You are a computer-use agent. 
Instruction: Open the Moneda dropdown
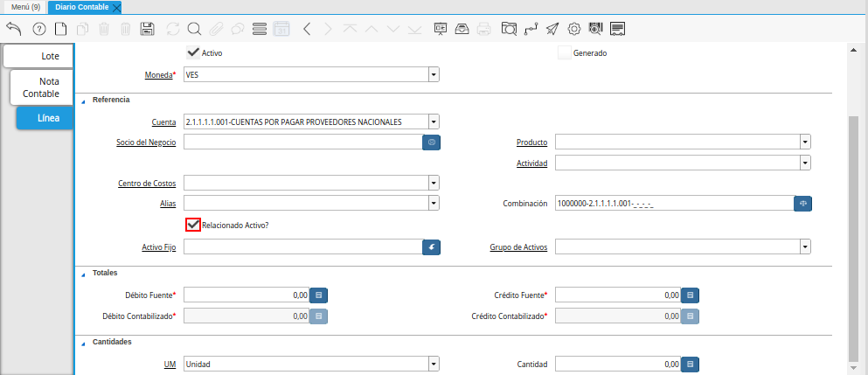coord(434,75)
